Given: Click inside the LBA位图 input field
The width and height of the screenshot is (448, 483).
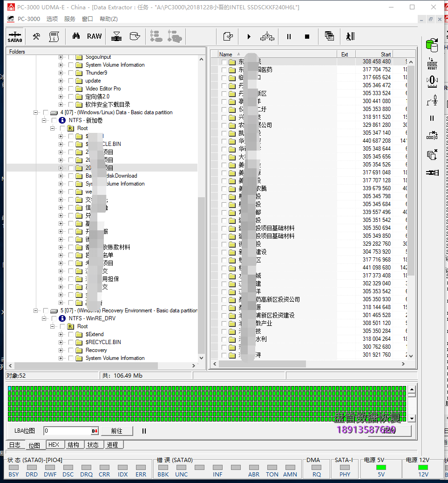Looking at the screenshot, I should [68, 431].
